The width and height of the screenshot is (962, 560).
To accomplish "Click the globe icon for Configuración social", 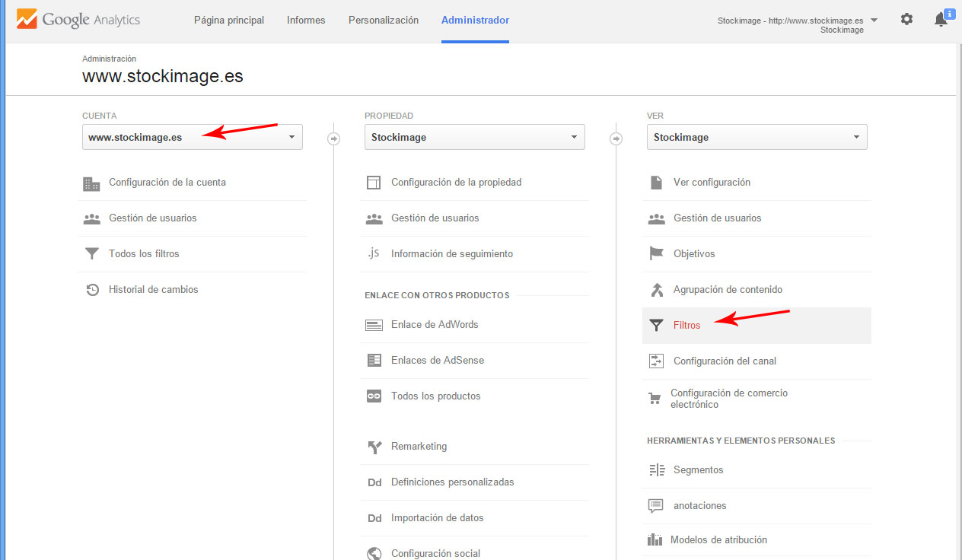I will click(374, 554).
